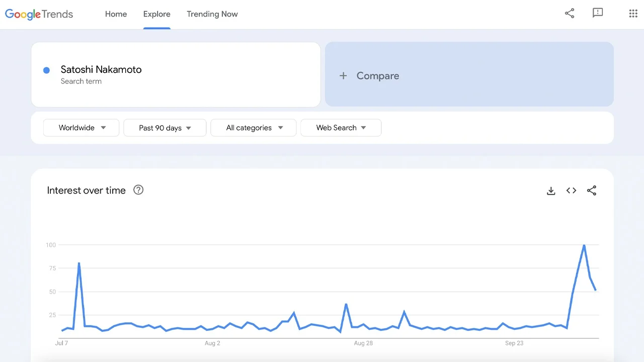Click the Compare button
The width and height of the screenshot is (644, 362).
(x=469, y=74)
